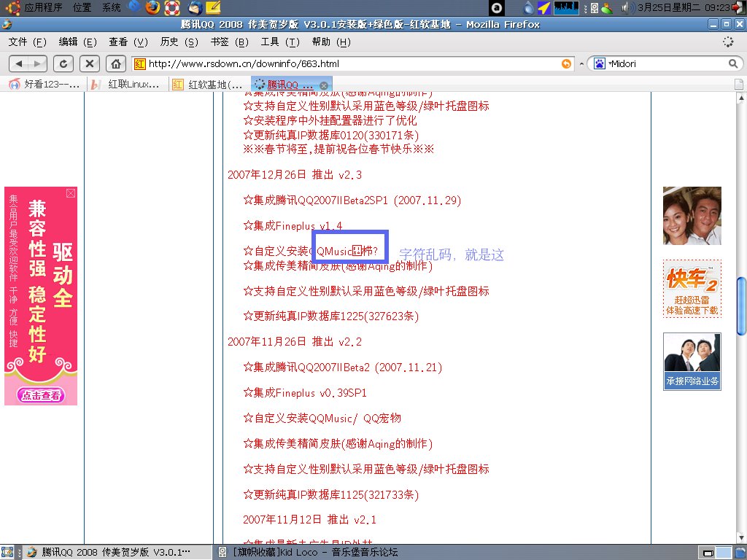Switch to the 好看123 tab
This screenshot has height=560, width=747.
[45, 85]
